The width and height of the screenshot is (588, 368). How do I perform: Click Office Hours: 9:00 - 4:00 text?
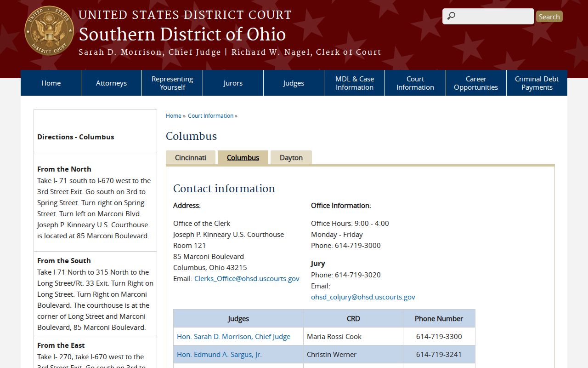click(350, 223)
